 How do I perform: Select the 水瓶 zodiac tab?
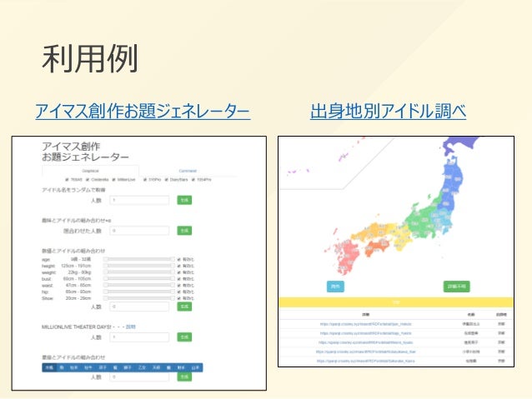tap(49, 367)
